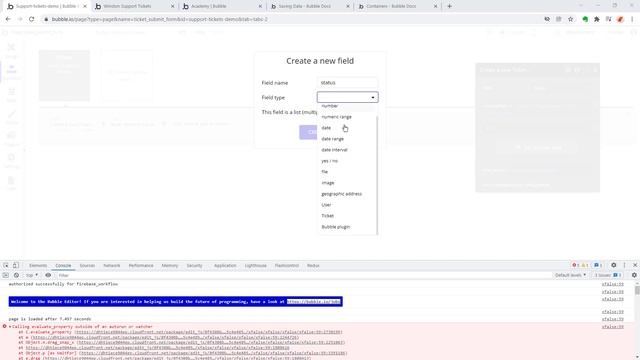Select 'date interval' field type option
The height and width of the screenshot is (360, 640).
point(347,150)
